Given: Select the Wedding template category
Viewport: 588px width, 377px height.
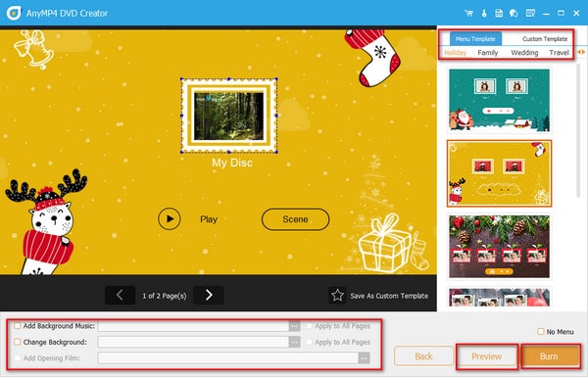Looking at the screenshot, I should click(524, 53).
